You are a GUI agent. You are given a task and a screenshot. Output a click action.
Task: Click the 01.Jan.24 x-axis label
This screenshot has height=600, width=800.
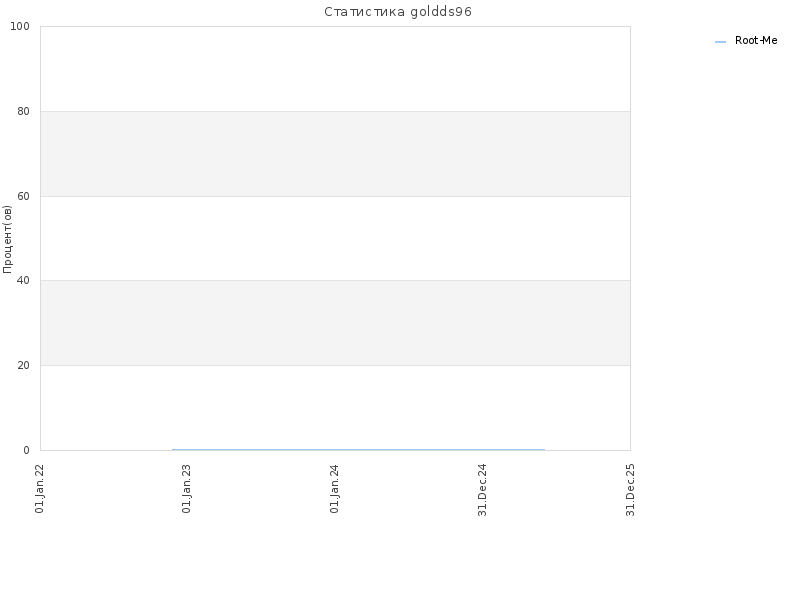point(335,489)
